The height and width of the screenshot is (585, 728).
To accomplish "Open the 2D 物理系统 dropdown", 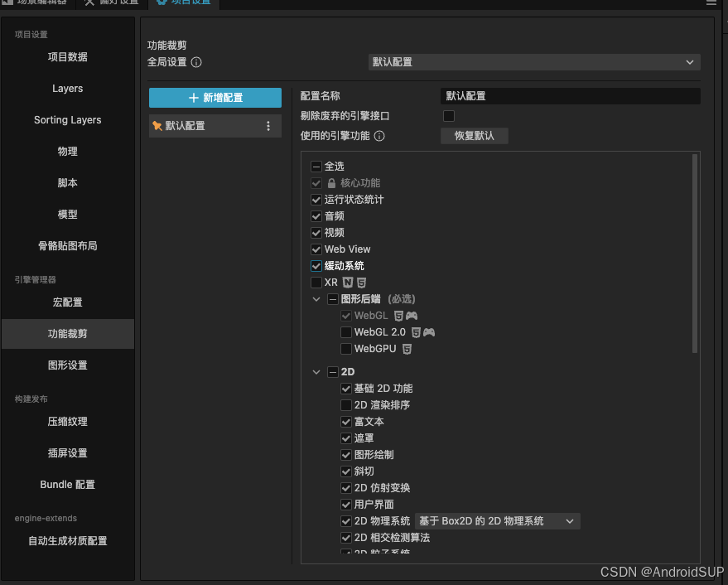I will [497, 520].
